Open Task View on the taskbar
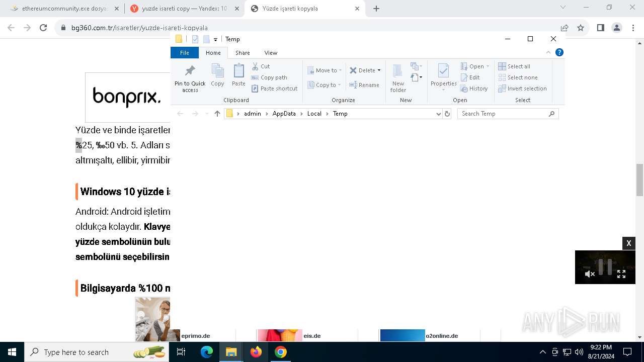The image size is (644, 362). tap(182, 352)
